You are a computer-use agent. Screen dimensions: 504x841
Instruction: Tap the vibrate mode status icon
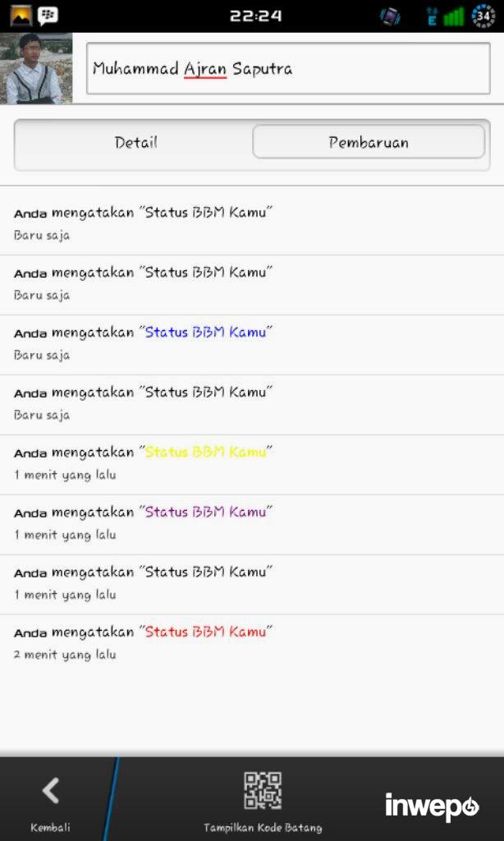(x=390, y=16)
